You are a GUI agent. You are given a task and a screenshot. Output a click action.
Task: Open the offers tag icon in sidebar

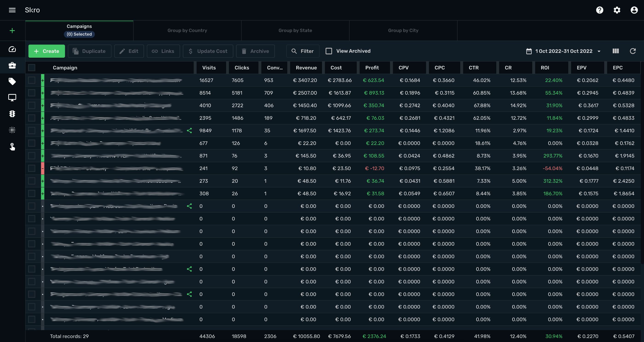point(12,81)
